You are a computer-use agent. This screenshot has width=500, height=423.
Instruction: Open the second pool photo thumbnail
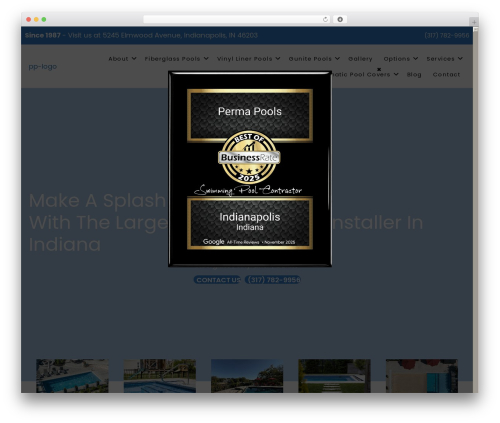[x=160, y=376]
